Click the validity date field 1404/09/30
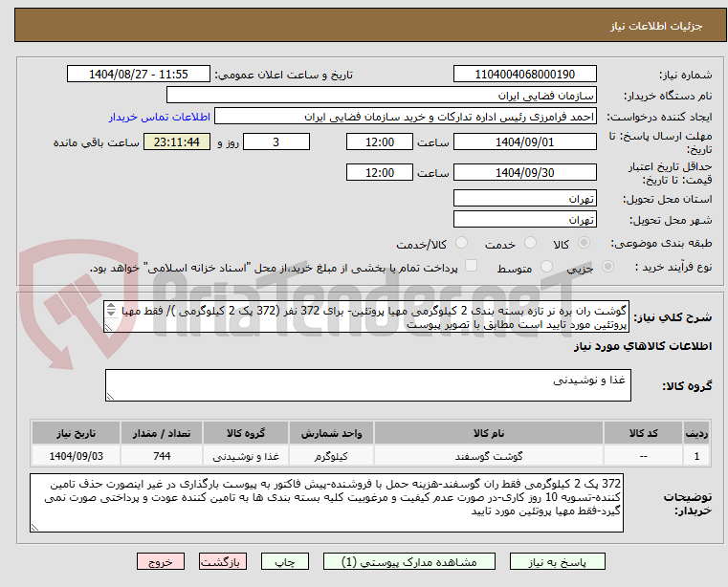Image resolution: width=728 pixels, height=587 pixels. (x=524, y=173)
